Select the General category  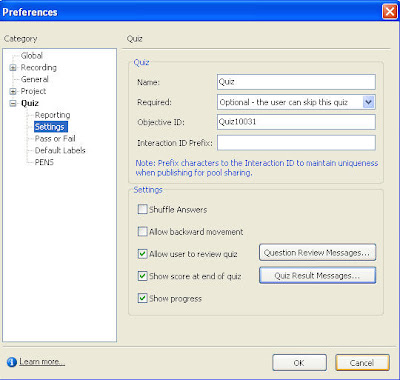[35, 79]
